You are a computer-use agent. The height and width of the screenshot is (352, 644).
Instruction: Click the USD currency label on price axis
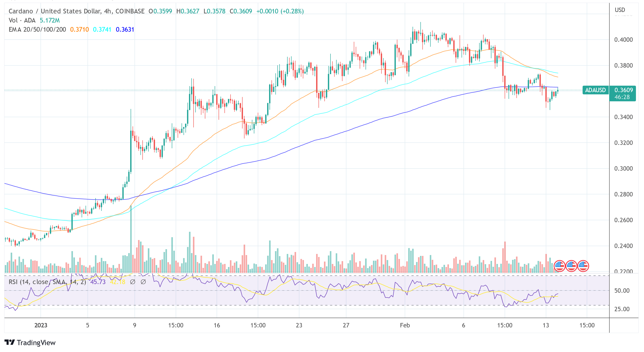point(620,10)
